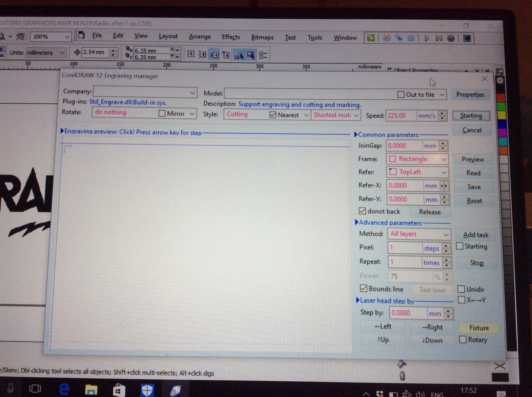The width and height of the screenshot is (532, 397).
Task: Click the record macro circle icon
Action: (x=451, y=39)
